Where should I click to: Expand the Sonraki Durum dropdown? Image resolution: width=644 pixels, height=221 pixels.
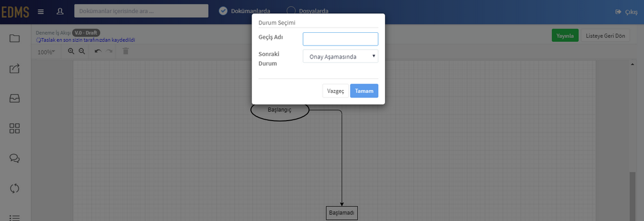(x=340, y=56)
